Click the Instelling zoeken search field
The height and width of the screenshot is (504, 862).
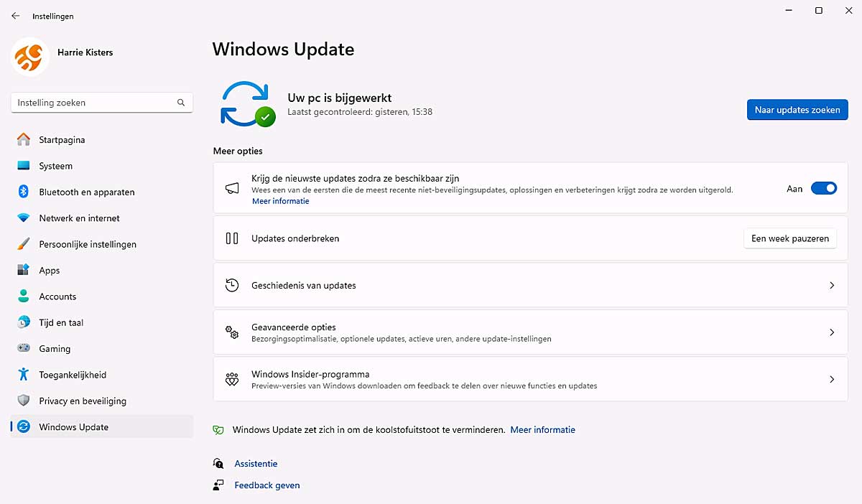[93, 103]
